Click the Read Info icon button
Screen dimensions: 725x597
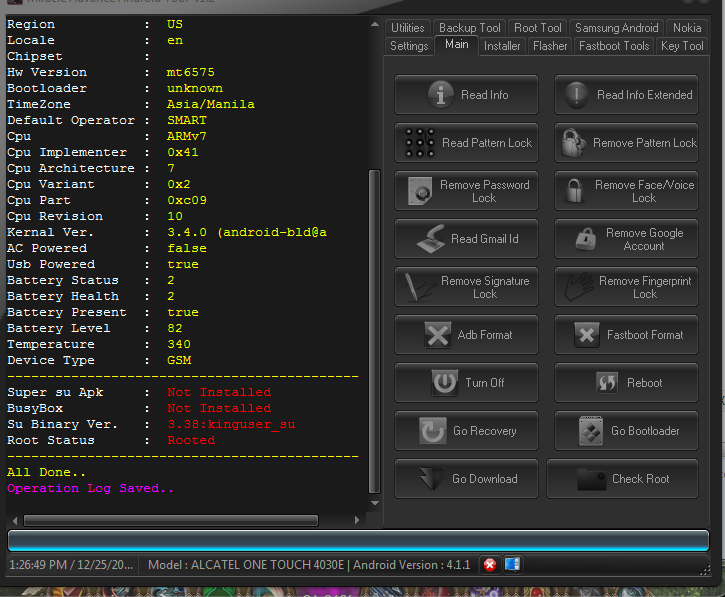[x=441, y=95]
